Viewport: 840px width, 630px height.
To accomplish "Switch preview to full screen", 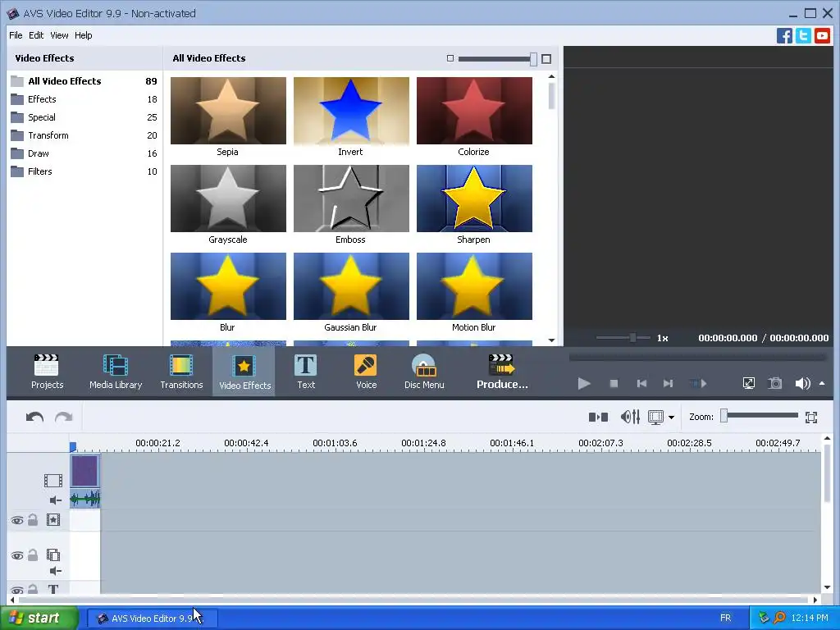I will [749, 383].
